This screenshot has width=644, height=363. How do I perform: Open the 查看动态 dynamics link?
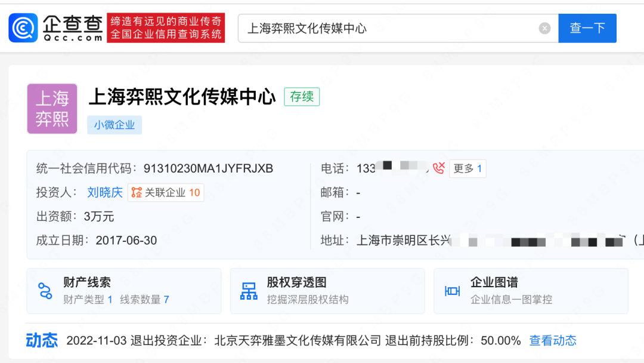tap(552, 340)
